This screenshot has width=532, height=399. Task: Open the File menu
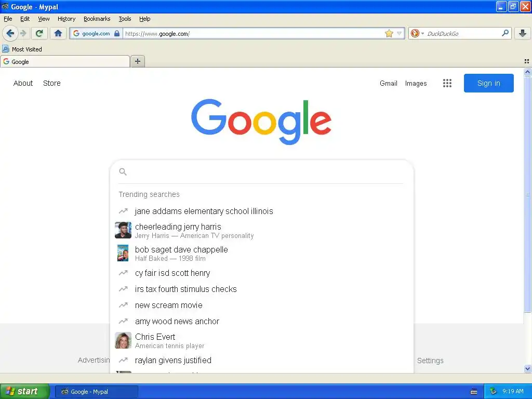click(x=8, y=19)
